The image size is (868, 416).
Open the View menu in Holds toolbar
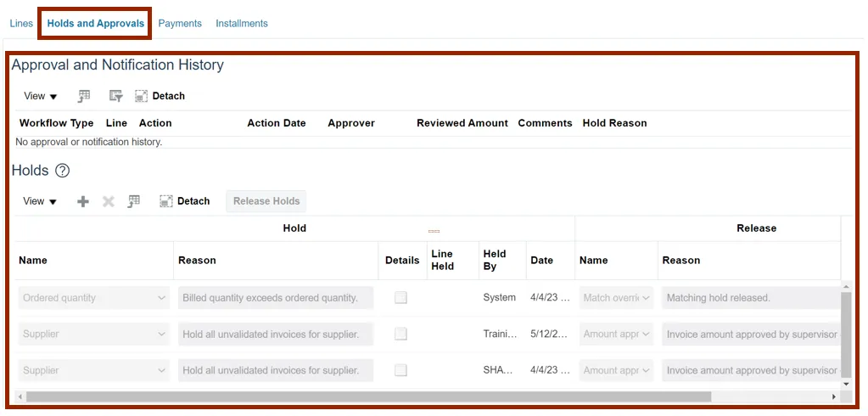40,201
